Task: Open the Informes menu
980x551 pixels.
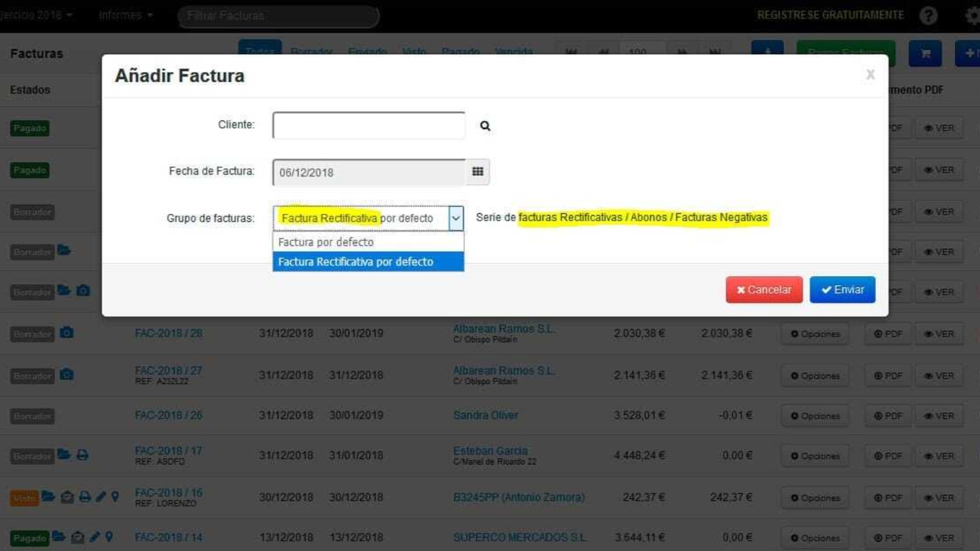Action: coord(125,15)
